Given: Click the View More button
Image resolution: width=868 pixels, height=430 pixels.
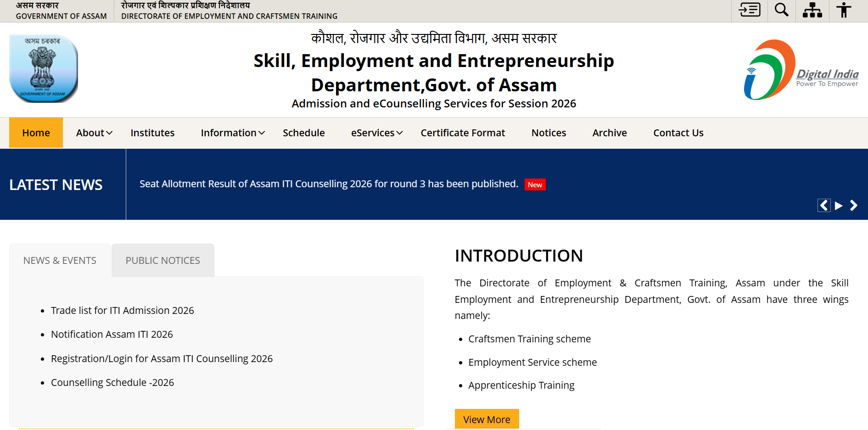Looking at the screenshot, I should coord(487,419).
